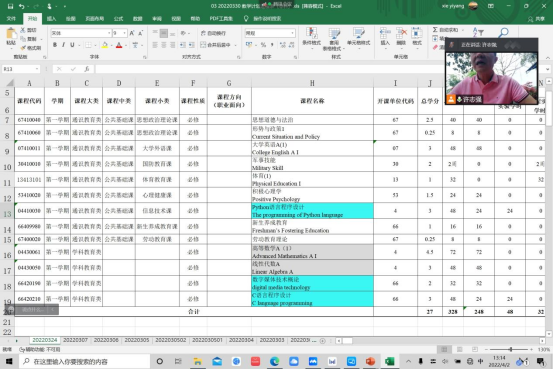Switch to Page Layout view icon
The height and width of the screenshot is (369, 553).
click(x=460, y=349)
